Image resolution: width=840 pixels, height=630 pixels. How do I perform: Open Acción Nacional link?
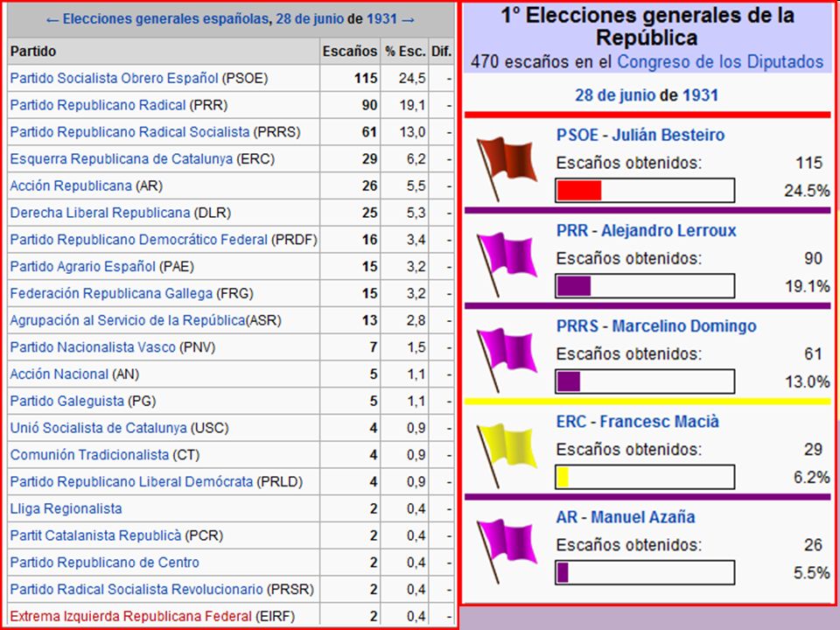point(59,374)
